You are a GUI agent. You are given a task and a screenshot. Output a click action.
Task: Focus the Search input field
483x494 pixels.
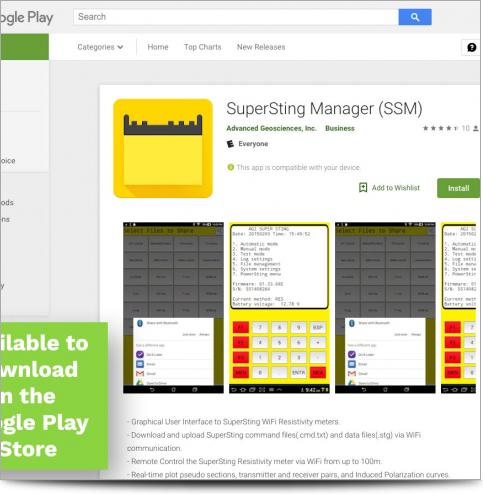tap(236, 17)
